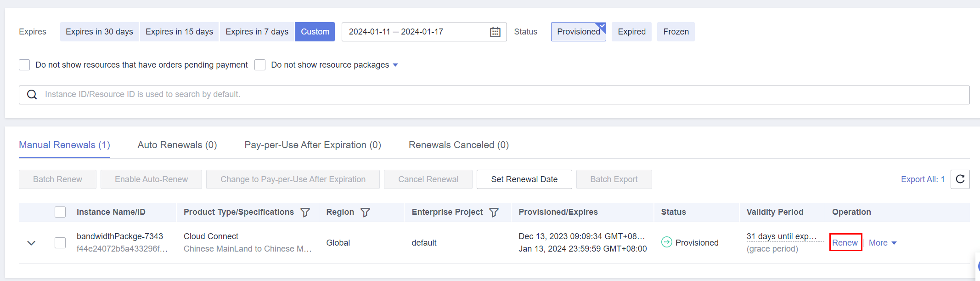Filter by Product Type/Specifications funnel icon
The height and width of the screenshot is (281, 980).
(305, 212)
